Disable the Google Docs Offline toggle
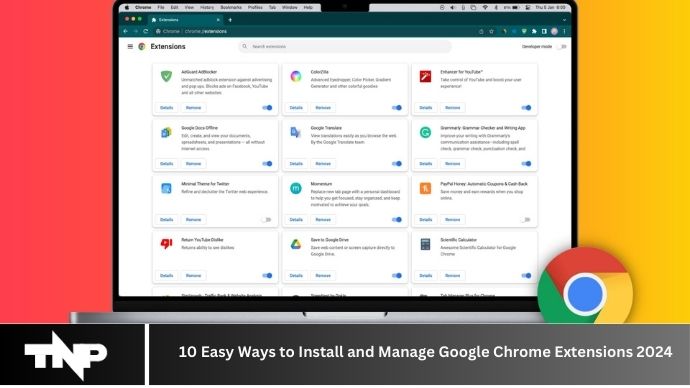This screenshot has height=388, width=690. click(267, 164)
